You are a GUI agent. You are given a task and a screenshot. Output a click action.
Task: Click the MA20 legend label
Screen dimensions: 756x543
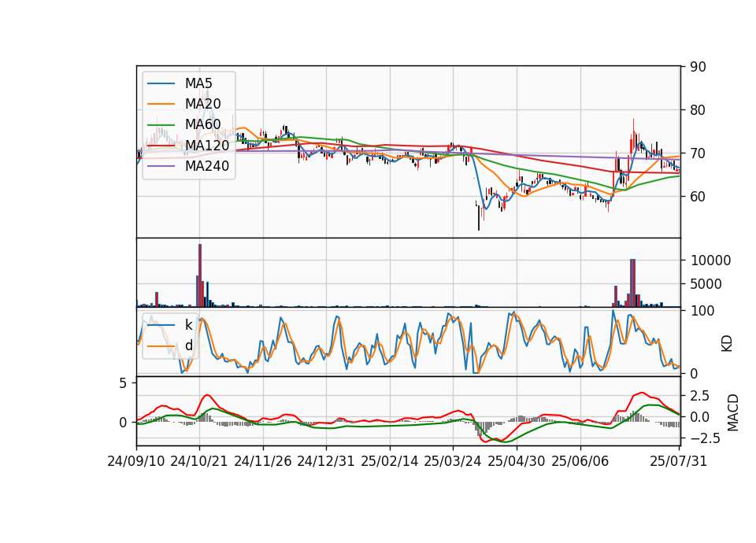coord(202,104)
